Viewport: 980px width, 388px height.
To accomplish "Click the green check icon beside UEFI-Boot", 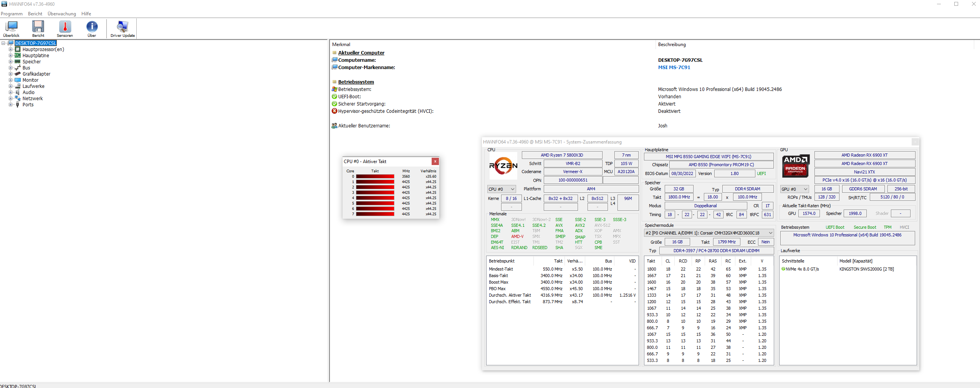I will point(334,97).
